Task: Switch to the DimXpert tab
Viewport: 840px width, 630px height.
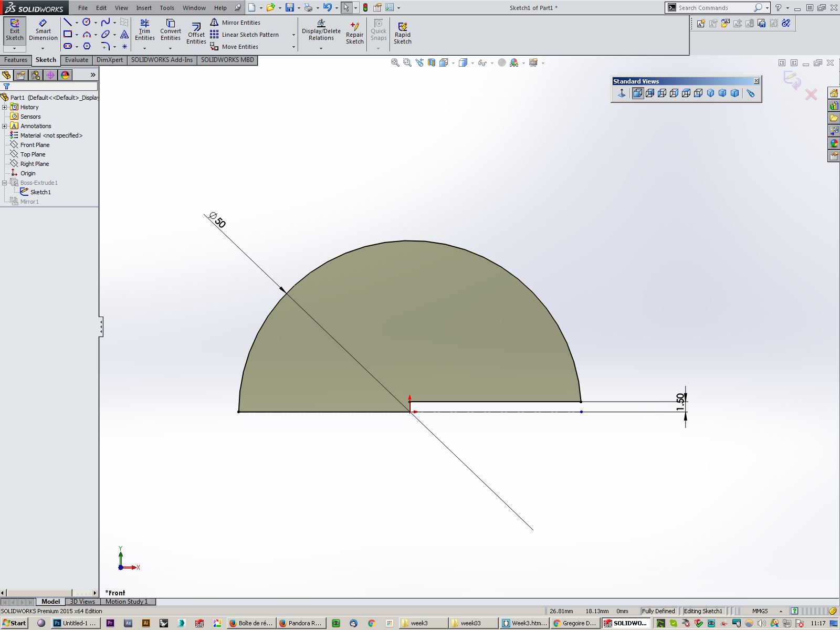Action: coord(110,60)
